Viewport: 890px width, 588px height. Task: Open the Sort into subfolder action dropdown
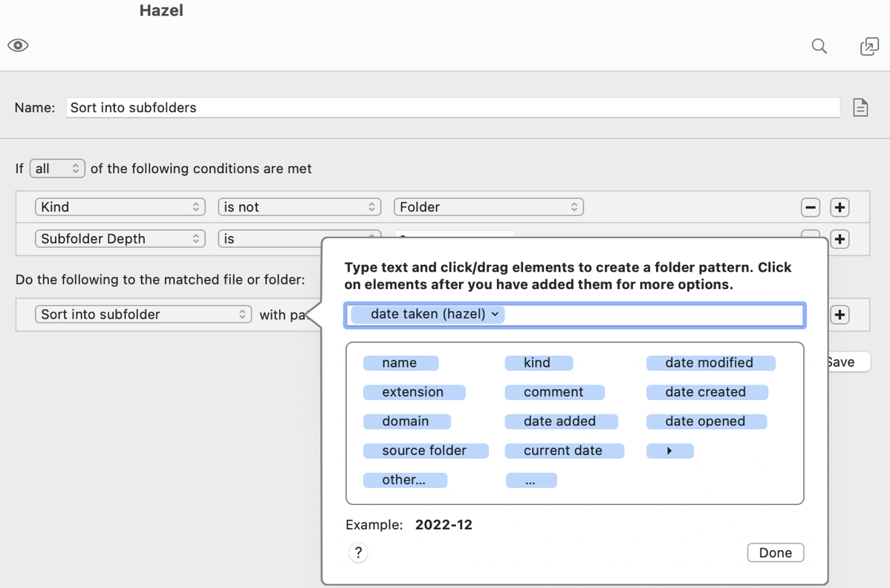click(x=143, y=315)
